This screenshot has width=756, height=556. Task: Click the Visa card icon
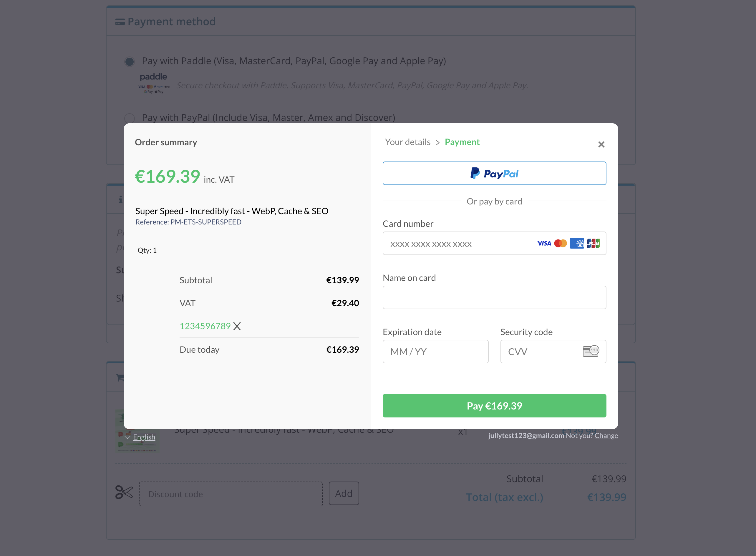coord(544,243)
